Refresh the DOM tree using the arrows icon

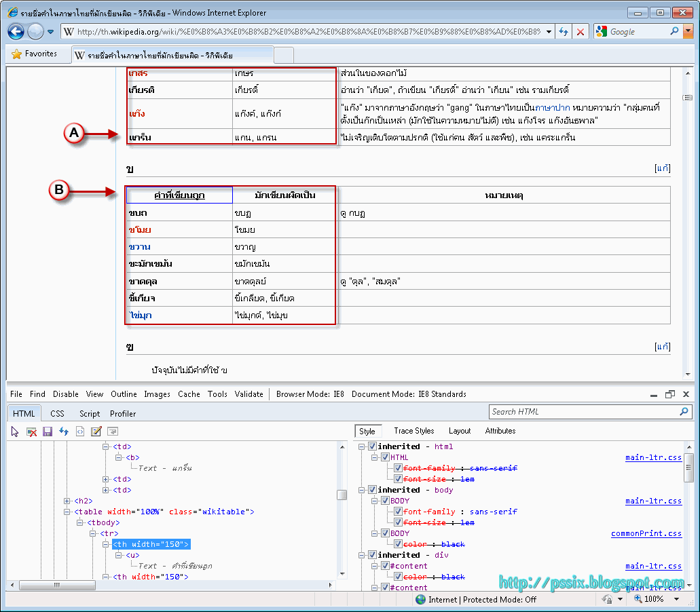pos(64,432)
